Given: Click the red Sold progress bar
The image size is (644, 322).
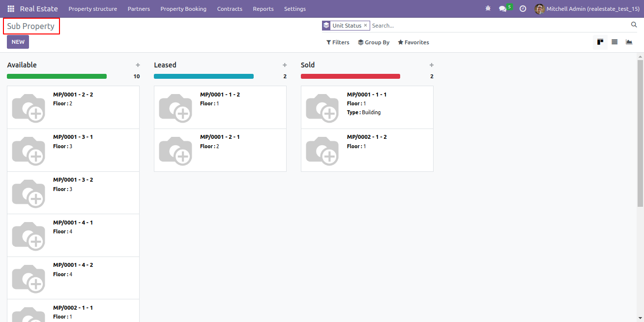Looking at the screenshot, I should [351, 76].
